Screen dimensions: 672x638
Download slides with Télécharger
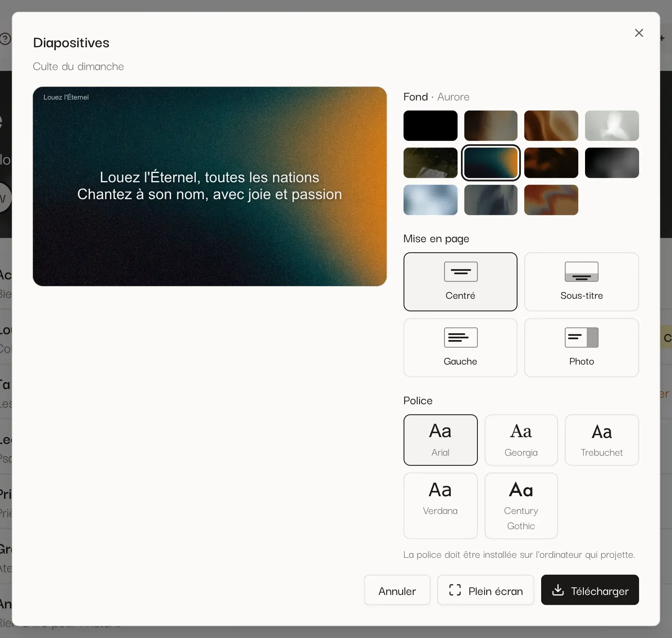(590, 590)
